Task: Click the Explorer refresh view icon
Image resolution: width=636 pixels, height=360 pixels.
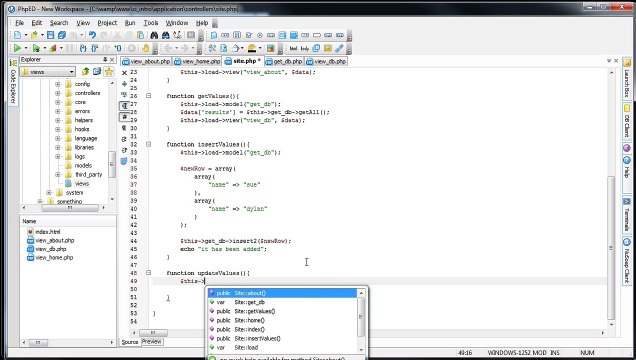Action: click(x=97, y=72)
